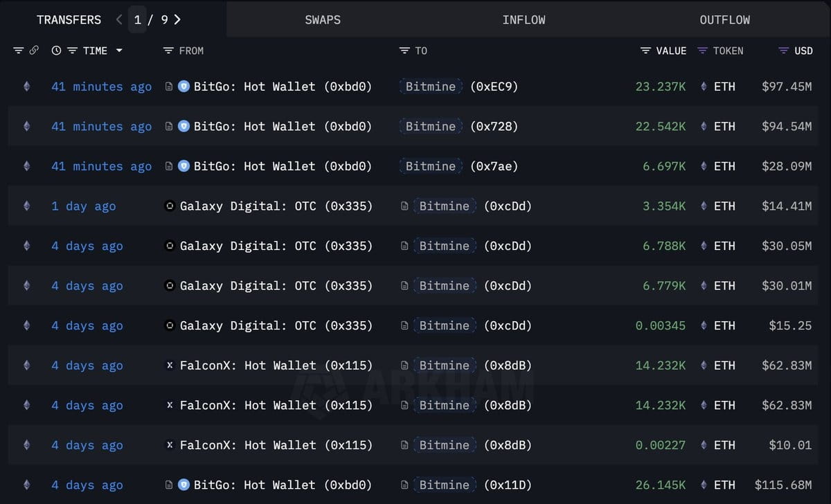Screen dimensions: 831x504
Task: Click the Ethereum icon in the first row
Action: click(27, 87)
